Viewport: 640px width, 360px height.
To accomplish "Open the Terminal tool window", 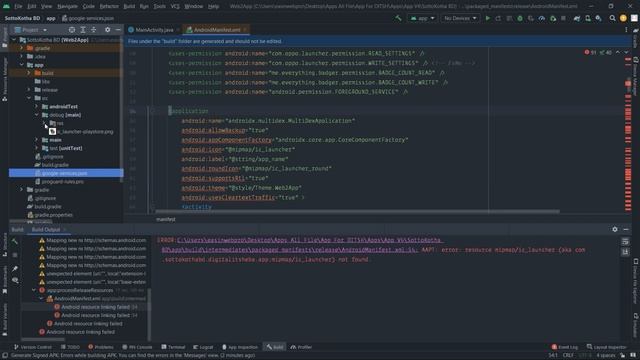I will point(173,347).
